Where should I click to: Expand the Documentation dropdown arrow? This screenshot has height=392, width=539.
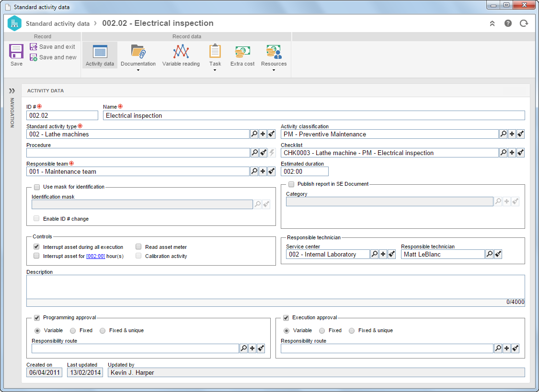pos(138,70)
